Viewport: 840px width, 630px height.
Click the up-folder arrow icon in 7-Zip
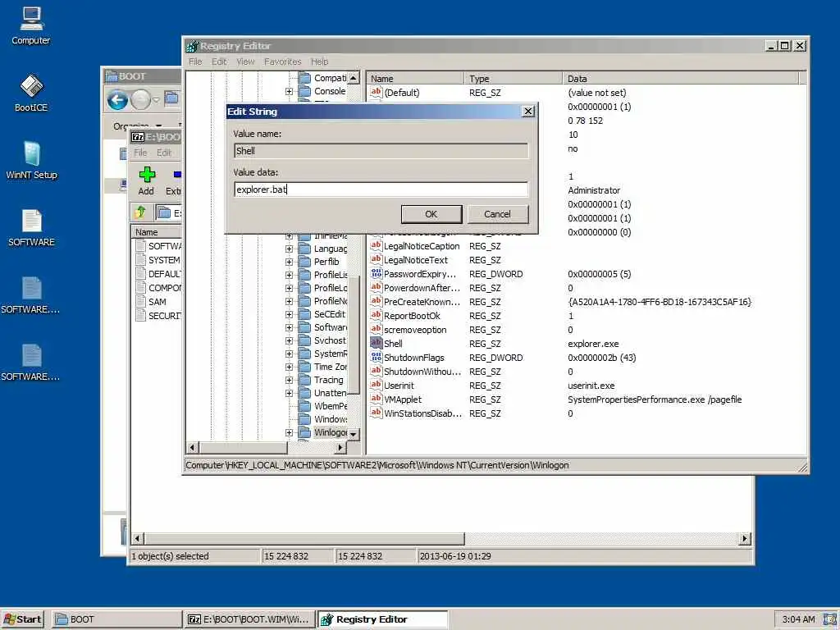coord(140,212)
